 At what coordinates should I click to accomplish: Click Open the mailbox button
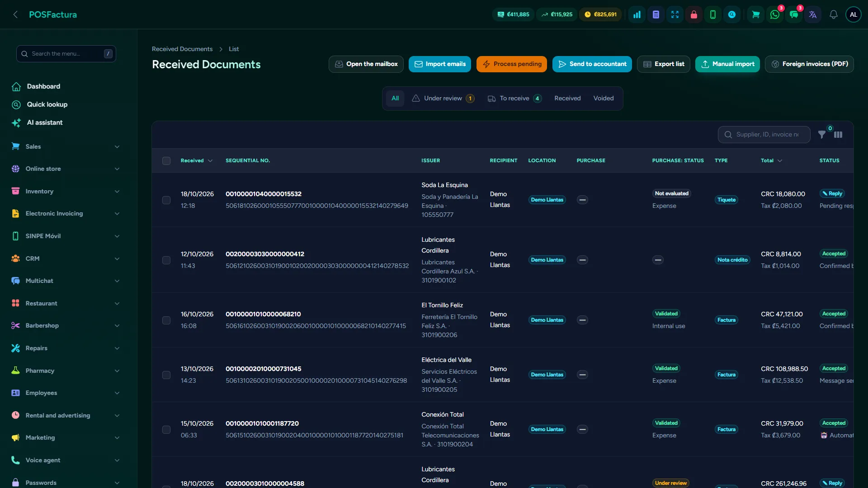[366, 64]
